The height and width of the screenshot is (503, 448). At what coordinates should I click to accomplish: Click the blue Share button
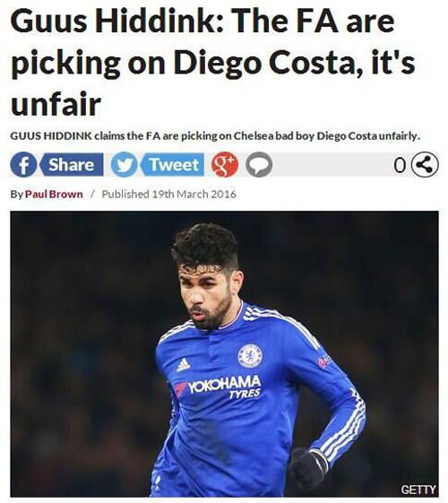click(72, 165)
